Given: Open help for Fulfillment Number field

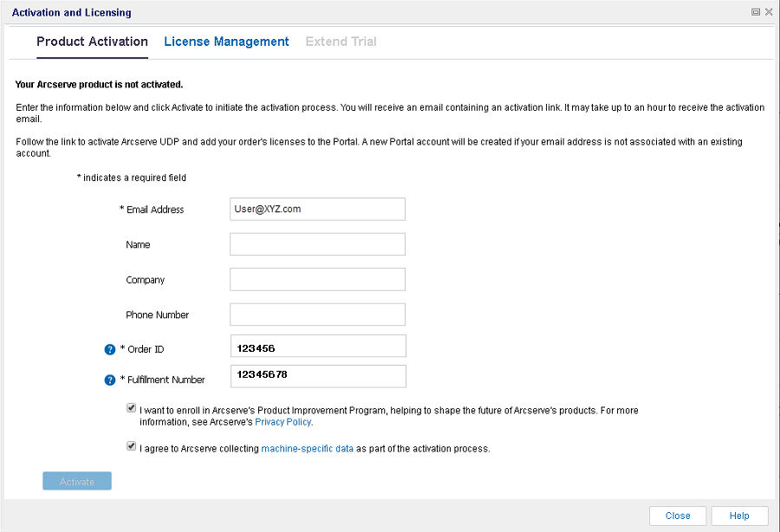Looking at the screenshot, I should pyautogui.click(x=110, y=380).
